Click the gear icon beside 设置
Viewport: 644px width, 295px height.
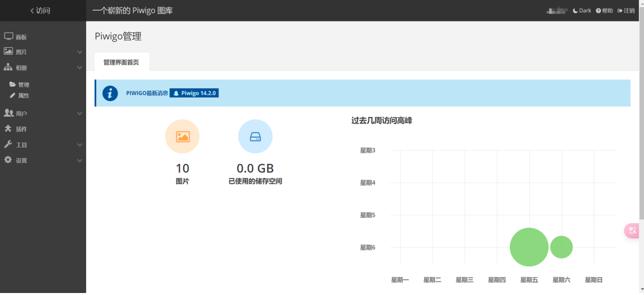pyautogui.click(x=8, y=160)
